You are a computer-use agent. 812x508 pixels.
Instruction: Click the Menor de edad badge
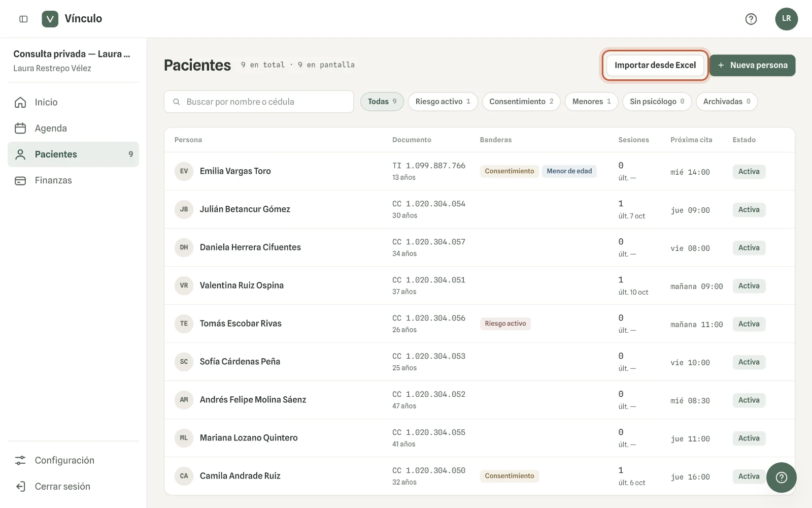coord(569,171)
